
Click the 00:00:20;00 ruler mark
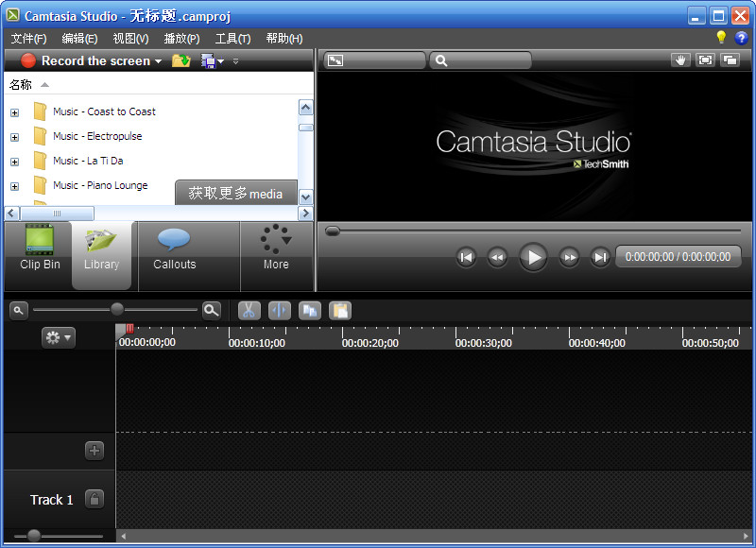pyautogui.click(x=369, y=343)
